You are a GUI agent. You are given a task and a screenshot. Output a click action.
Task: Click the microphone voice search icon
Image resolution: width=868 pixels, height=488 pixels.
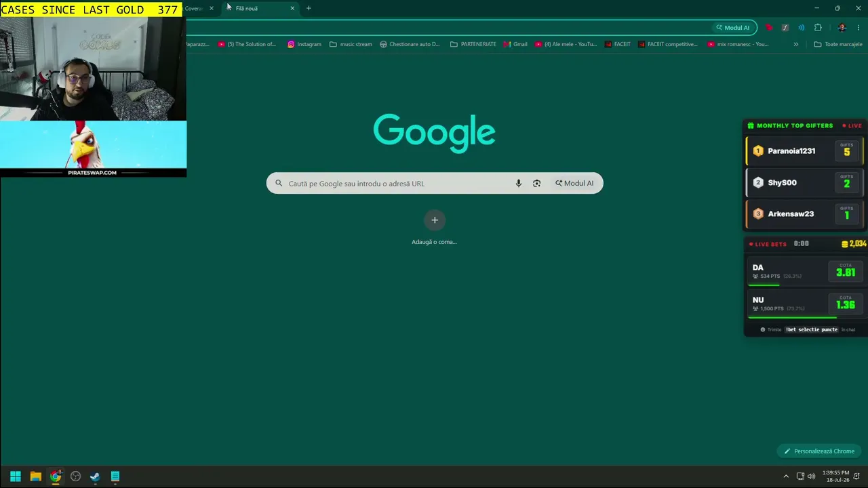[519, 183]
